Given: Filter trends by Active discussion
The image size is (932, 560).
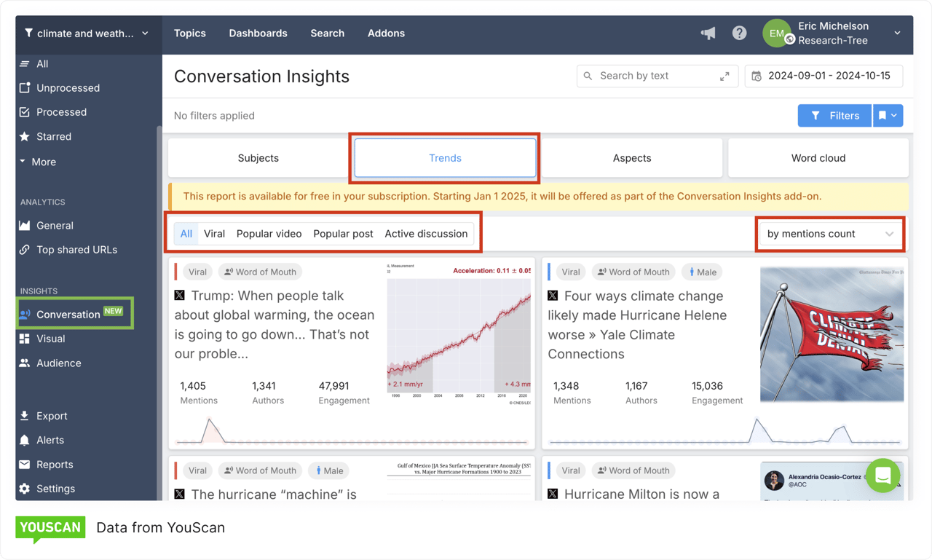Looking at the screenshot, I should [x=425, y=234].
